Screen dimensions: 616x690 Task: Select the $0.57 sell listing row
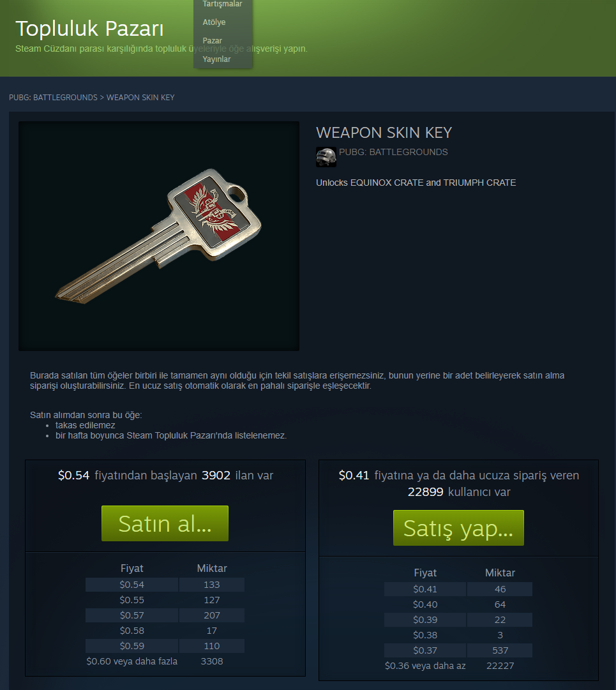pyautogui.click(x=165, y=615)
